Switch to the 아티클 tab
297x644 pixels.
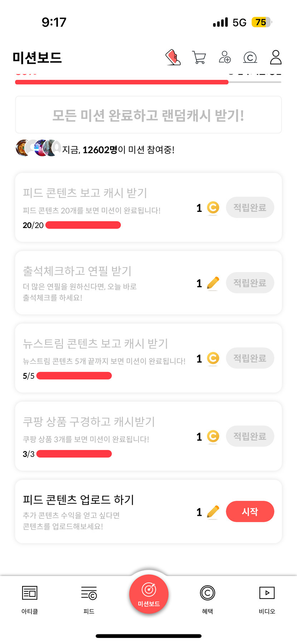30,599
